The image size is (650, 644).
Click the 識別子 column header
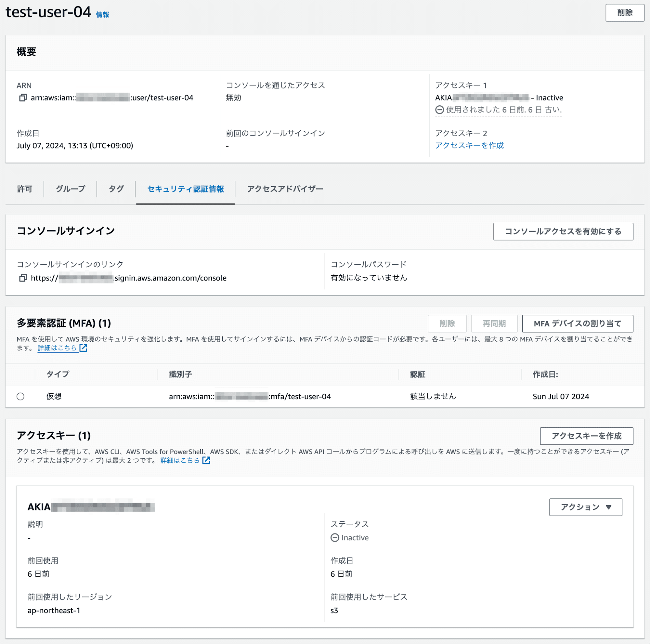(180, 374)
